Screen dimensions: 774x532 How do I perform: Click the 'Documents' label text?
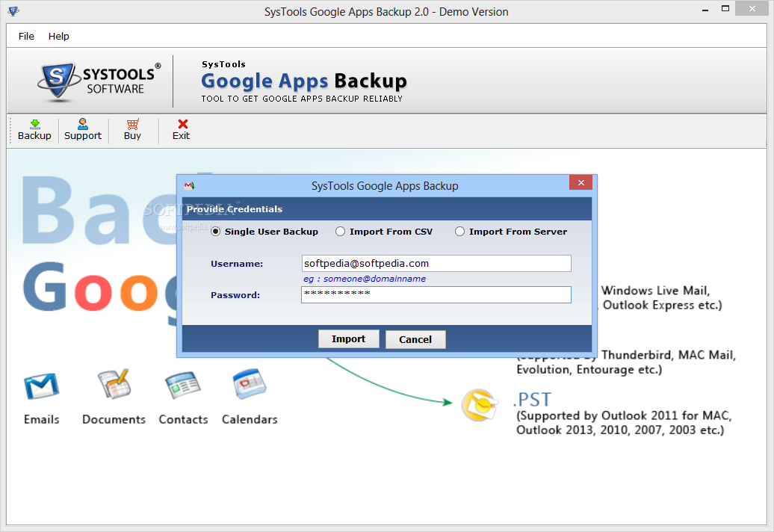click(x=114, y=419)
